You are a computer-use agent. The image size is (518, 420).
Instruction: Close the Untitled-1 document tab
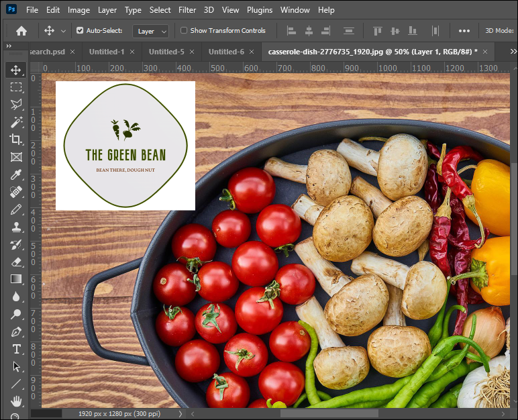click(x=132, y=52)
